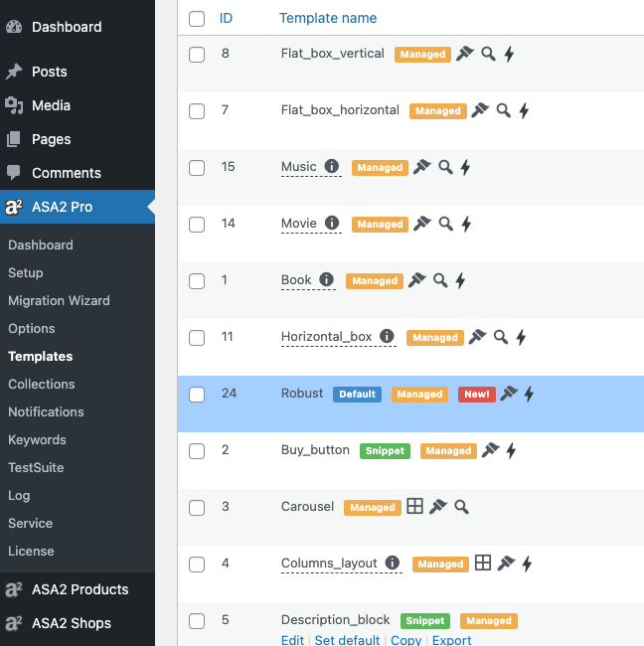Check the box for Flat_box_vertical template
644x646 pixels.
(x=197, y=55)
